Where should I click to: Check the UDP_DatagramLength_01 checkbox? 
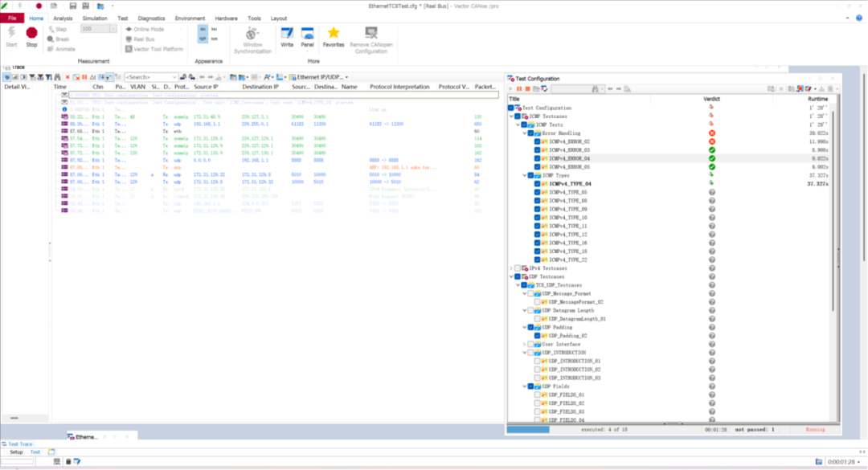(537, 319)
